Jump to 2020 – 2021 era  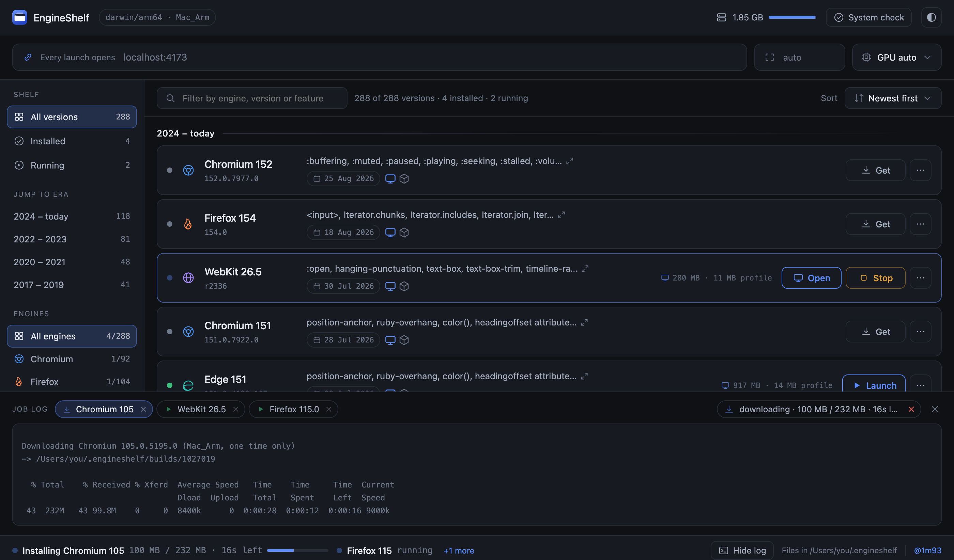point(72,262)
